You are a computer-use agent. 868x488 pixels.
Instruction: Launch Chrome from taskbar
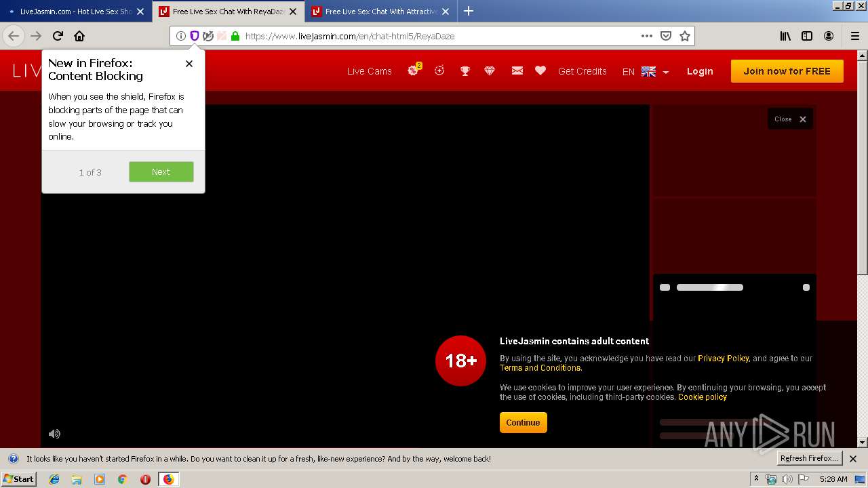pyautogui.click(x=122, y=479)
